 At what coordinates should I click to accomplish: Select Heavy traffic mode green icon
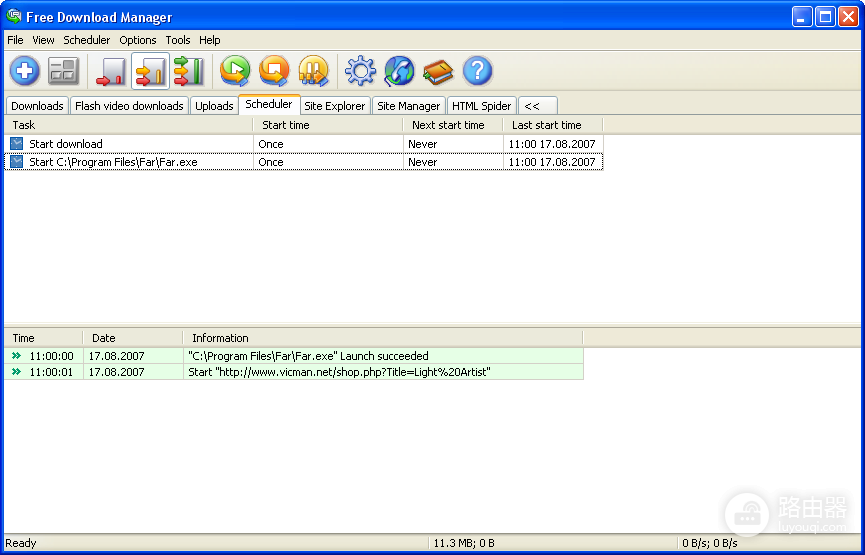pos(189,71)
